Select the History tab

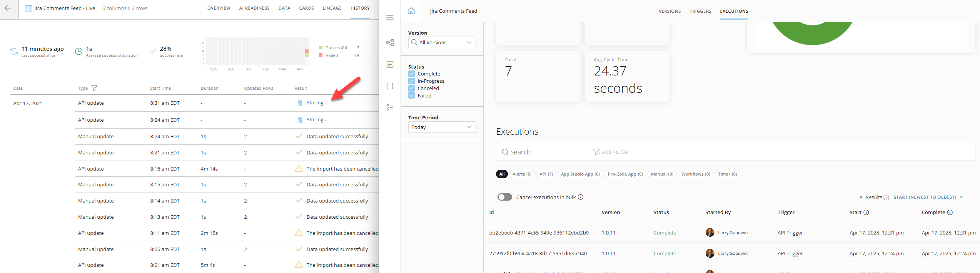coord(360,8)
